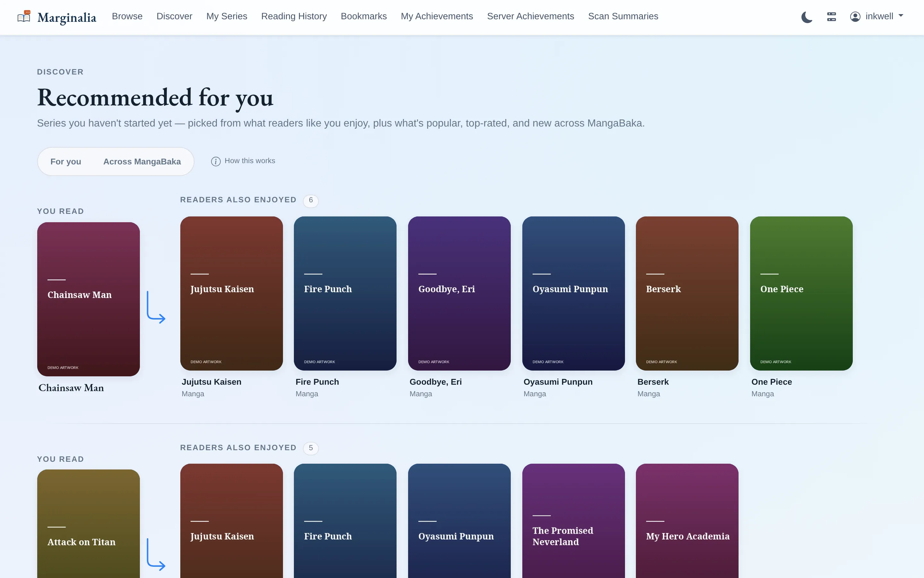Click the count badge 6 beside Readers Also Enjoyed
This screenshot has height=578, width=924.
(311, 200)
